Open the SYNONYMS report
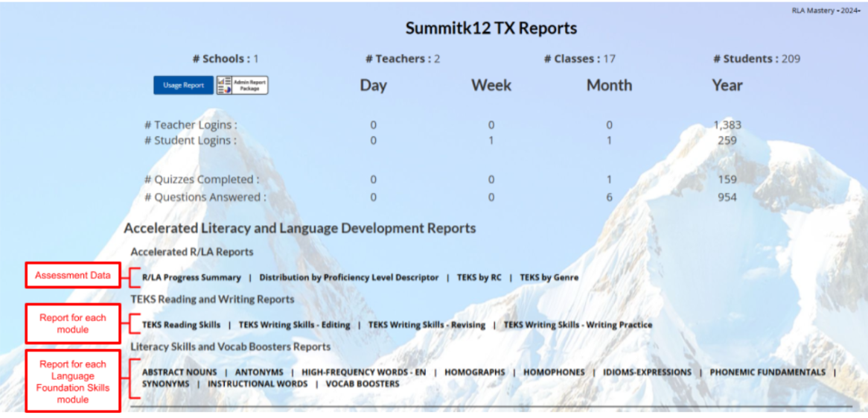This screenshot has height=418, width=868. 165,384
